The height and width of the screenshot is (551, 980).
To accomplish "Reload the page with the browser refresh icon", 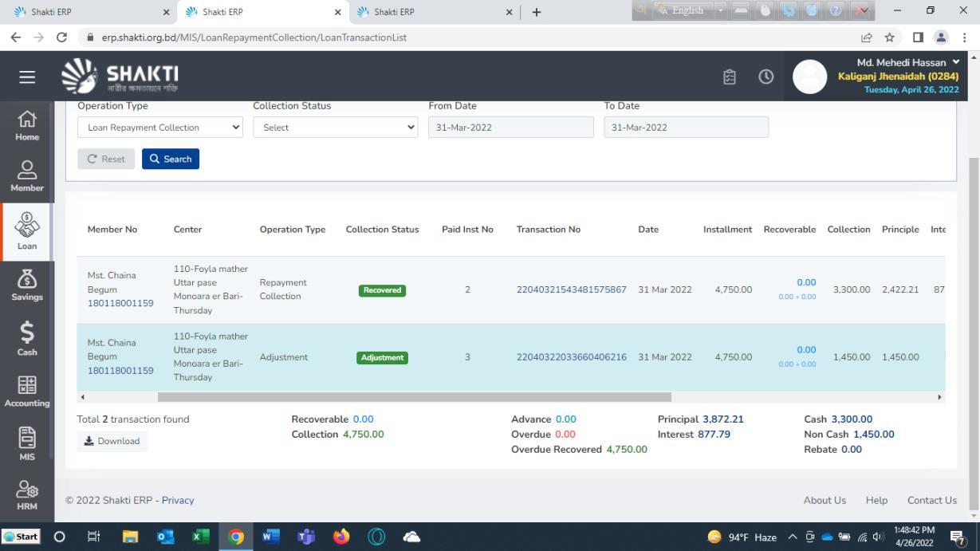I will point(62,37).
